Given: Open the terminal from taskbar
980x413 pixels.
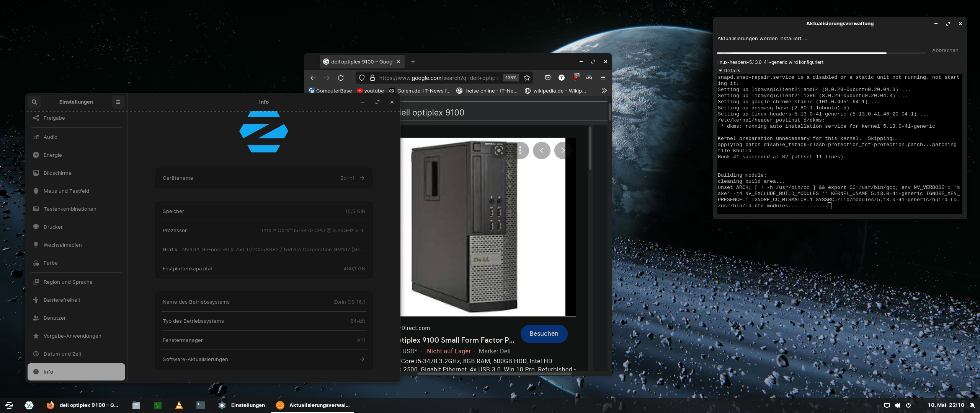Looking at the screenshot, I should [201, 405].
